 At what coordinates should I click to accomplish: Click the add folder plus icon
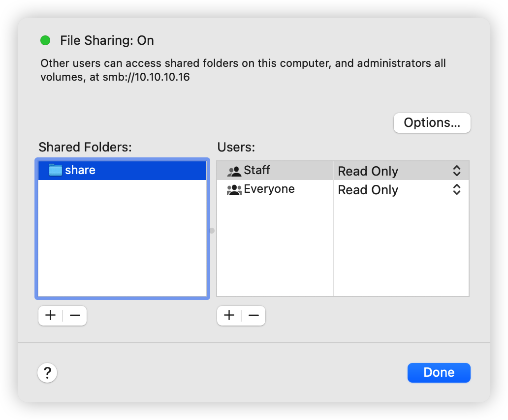click(50, 315)
